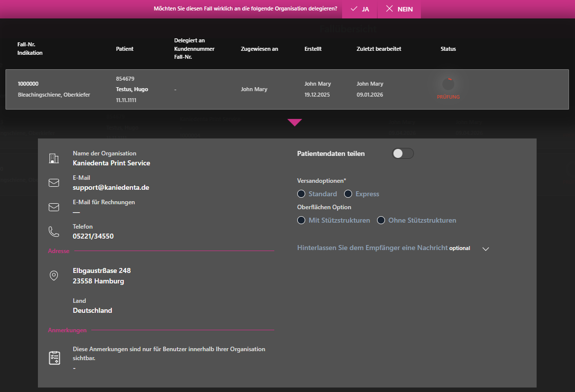The image size is (575, 392).
Task: Choose Mit Stützstrukturen surface option
Action: tap(301, 220)
